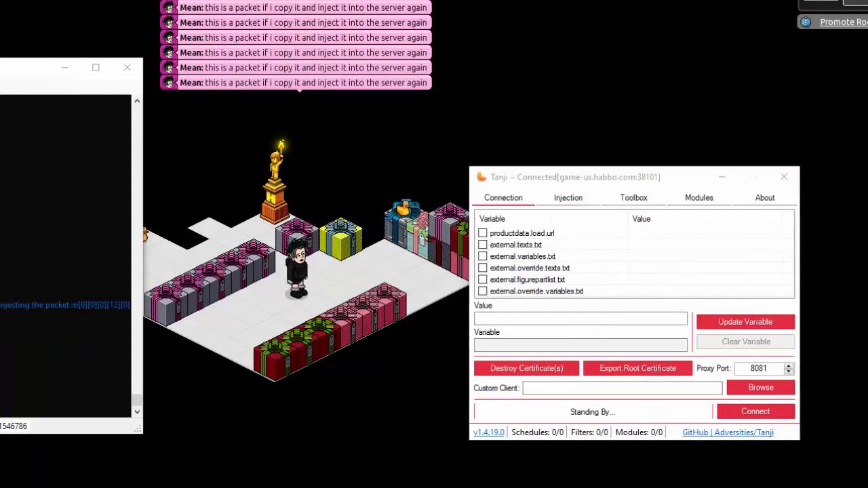Open the Modules tab
Viewport: 868px width, 488px height.
pos(698,198)
